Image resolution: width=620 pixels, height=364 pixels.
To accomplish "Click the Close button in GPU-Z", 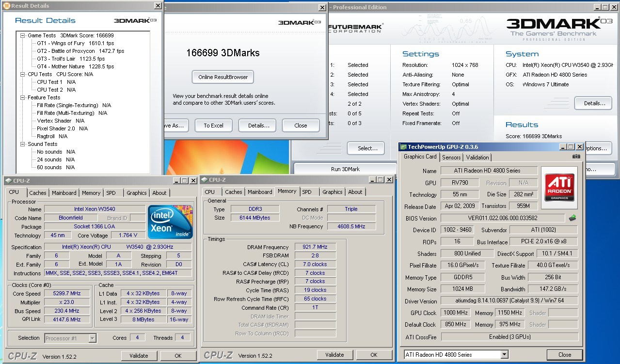I will click(565, 355).
